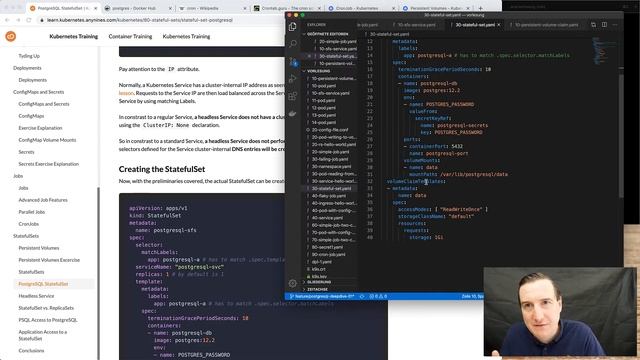Click the browser address bar URL
This screenshot has height=360, width=640.
point(141,20)
